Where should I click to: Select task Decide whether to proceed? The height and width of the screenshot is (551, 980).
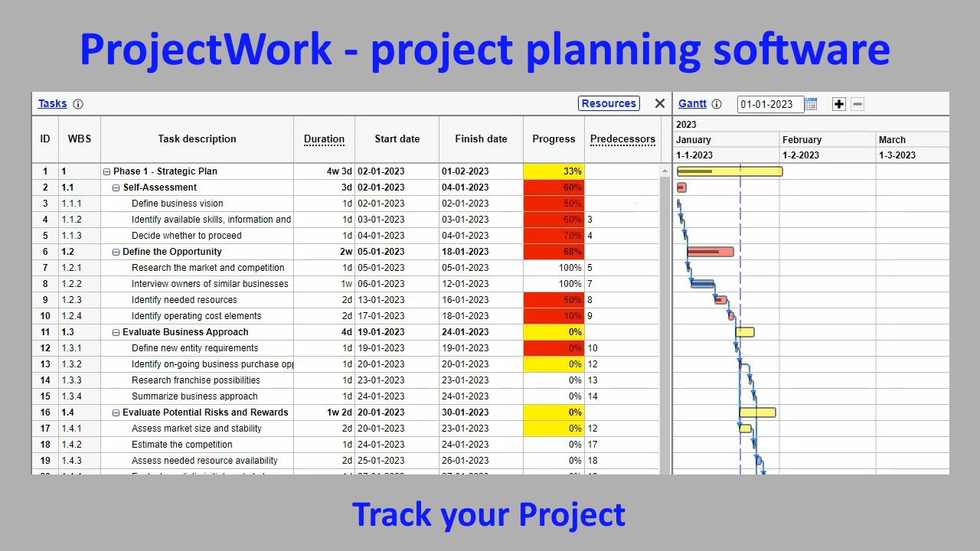[187, 236]
